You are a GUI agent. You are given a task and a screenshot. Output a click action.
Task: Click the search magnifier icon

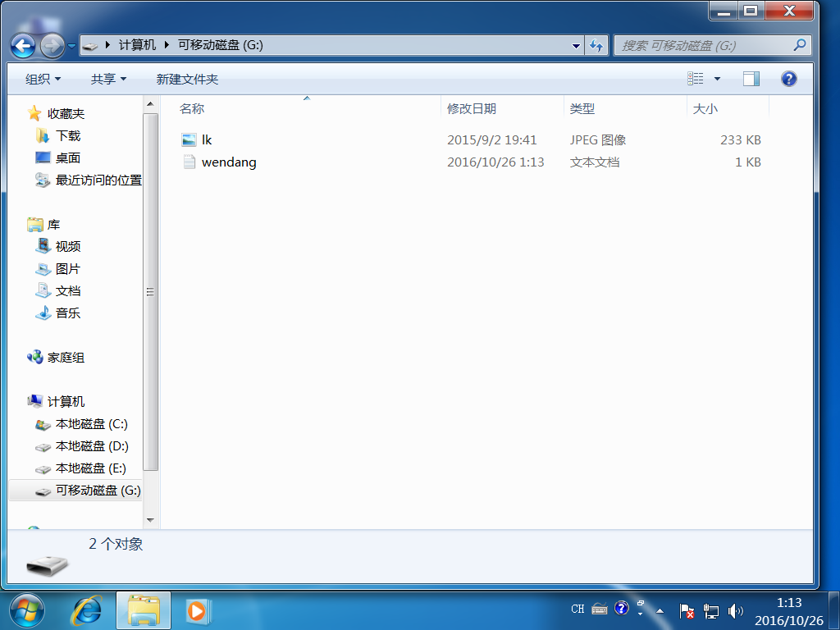[800, 45]
